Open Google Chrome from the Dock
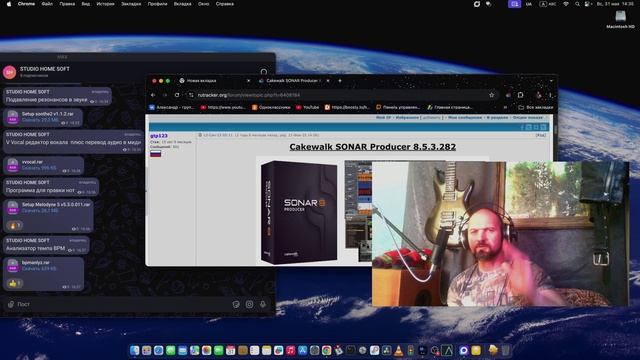Viewport: 640px width, 360px height. pyautogui.click(x=327, y=350)
